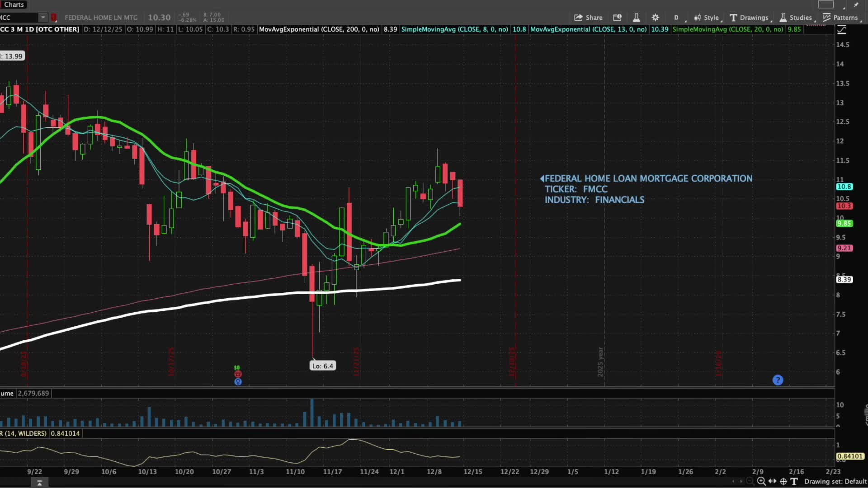This screenshot has width=868, height=488.
Task: Open the symbol selector dropdown arrow
Action: coord(43,18)
